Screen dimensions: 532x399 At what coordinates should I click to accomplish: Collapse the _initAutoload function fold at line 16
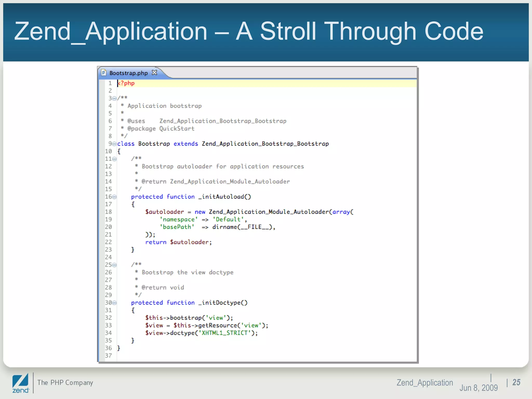[x=114, y=197]
